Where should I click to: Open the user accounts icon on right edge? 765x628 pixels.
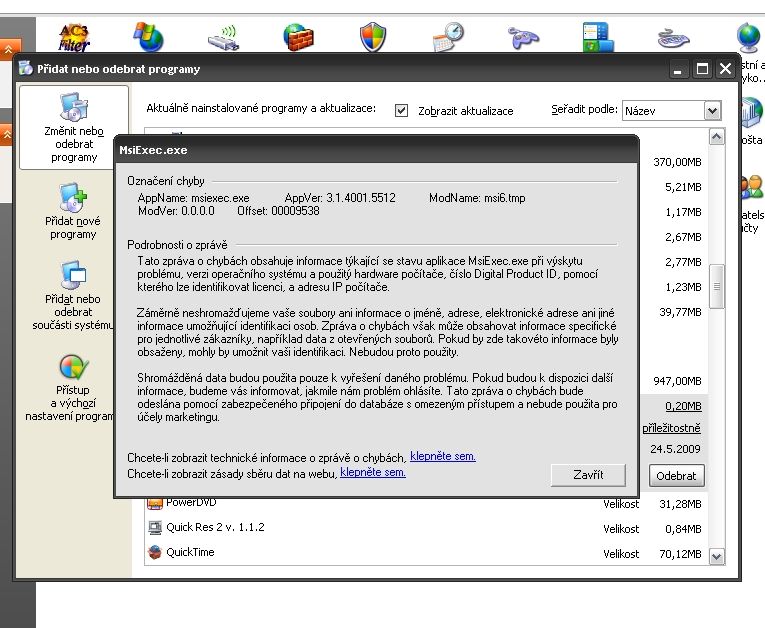tap(752, 187)
